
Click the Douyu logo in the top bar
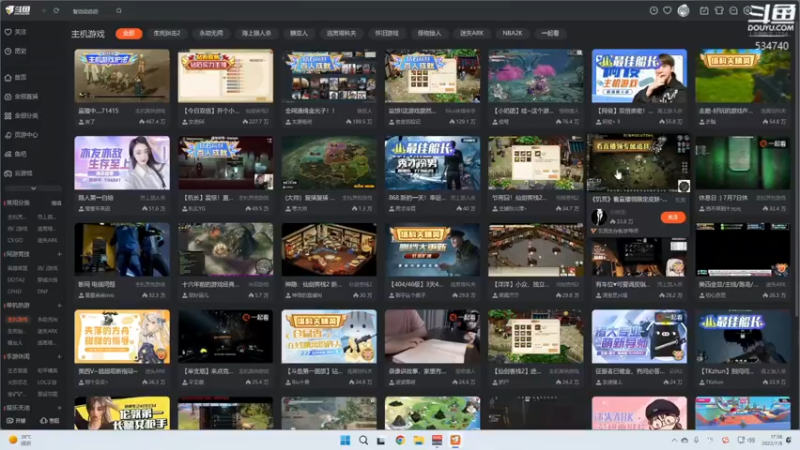click(18, 10)
